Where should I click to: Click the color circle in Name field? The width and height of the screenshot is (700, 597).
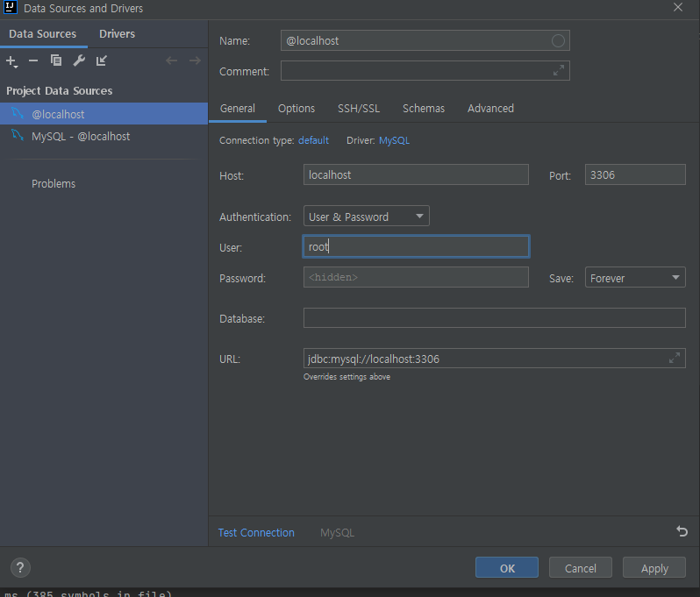click(x=558, y=40)
